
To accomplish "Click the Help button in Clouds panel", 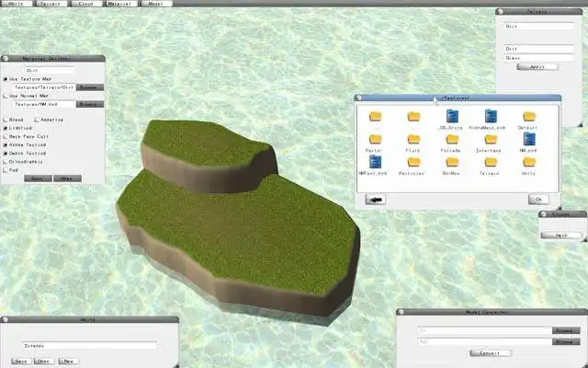I will point(561,236).
